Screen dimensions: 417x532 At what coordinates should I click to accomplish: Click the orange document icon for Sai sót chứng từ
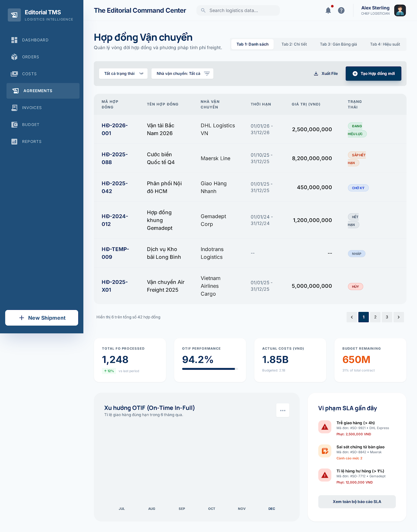point(325,451)
